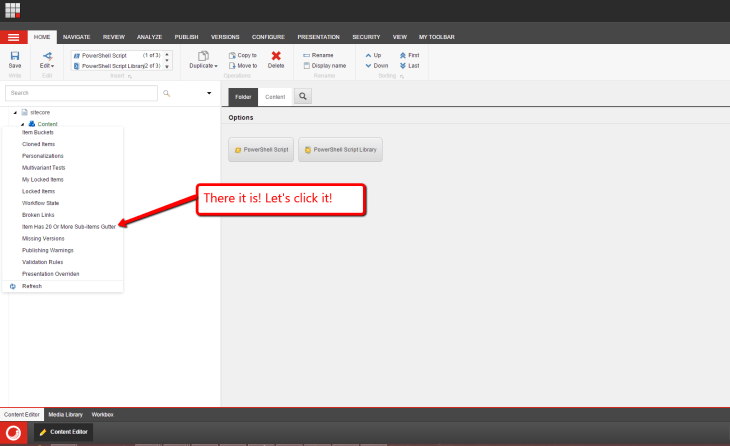The image size is (730, 446).
Task: Enable the Locked Items gutter option
Action: pos(38,190)
